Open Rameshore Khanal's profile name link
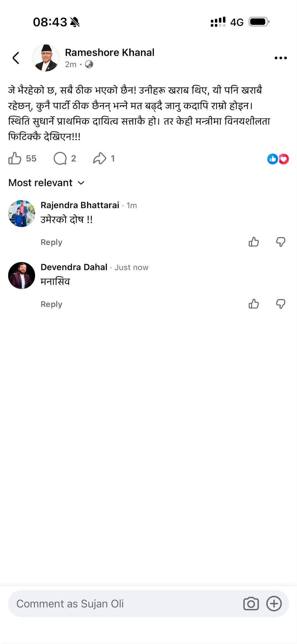 tap(109, 52)
